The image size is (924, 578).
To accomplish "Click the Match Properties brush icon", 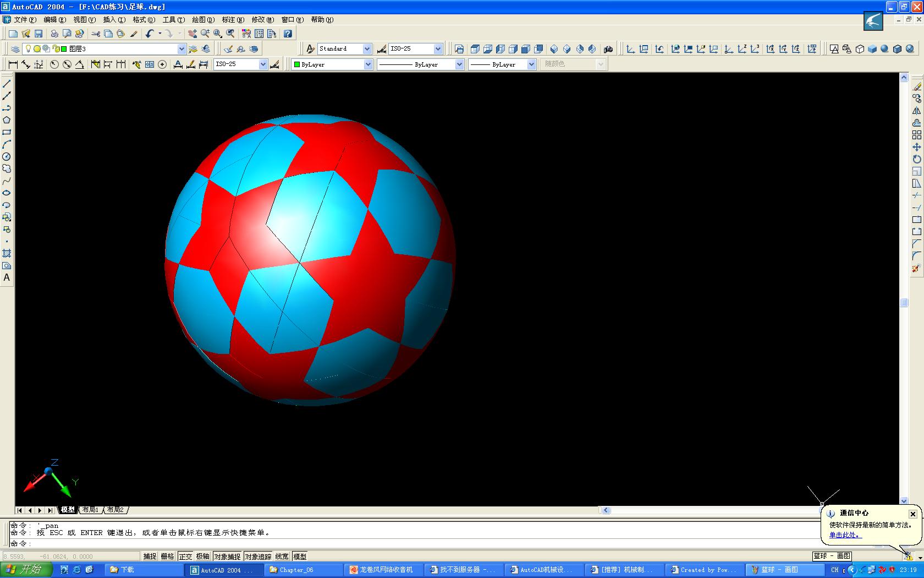I will click(134, 34).
